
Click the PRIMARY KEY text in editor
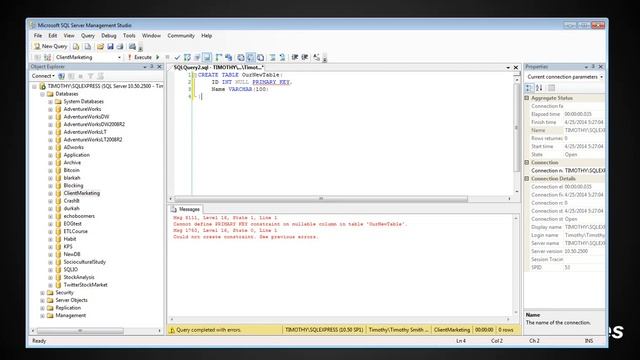[271, 82]
